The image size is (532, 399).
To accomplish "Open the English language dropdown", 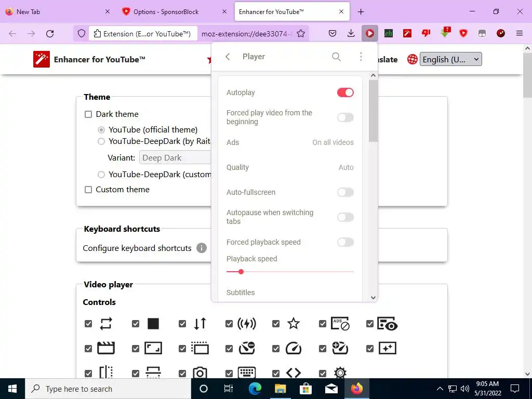I will (x=450, y=59).
